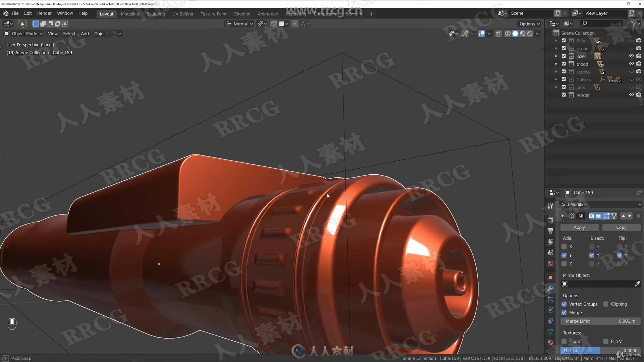644x362 pixels.
Task: Move the Mirror modifier up
Action: pos(623,216)
